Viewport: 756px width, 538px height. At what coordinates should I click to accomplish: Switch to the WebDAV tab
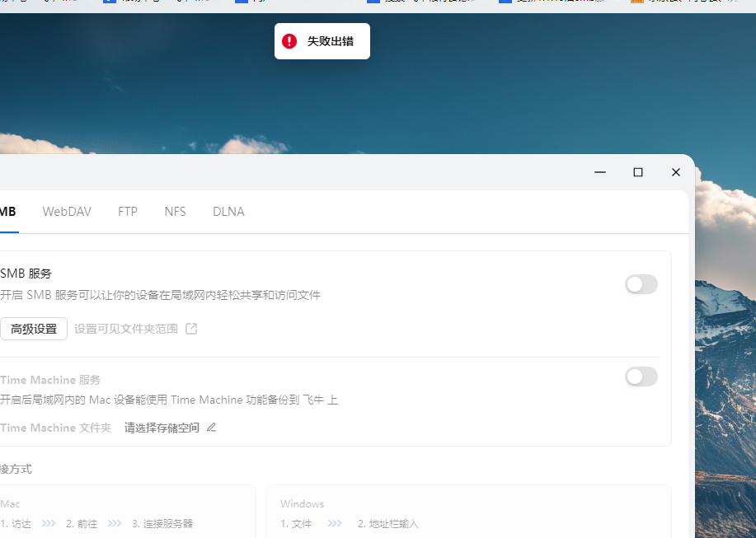(67, 211)
